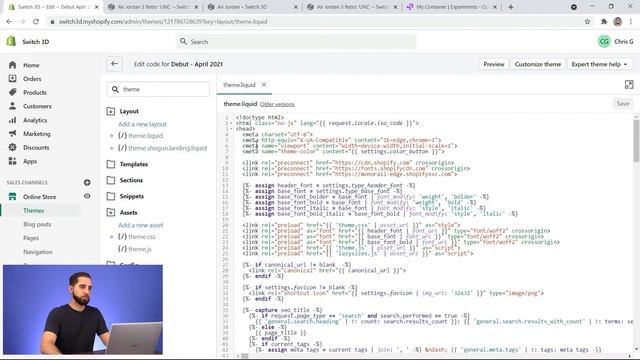Click the Customize theme button
Image resolution: width=640 pixels, height=360 pixels.
click(538, 64)
